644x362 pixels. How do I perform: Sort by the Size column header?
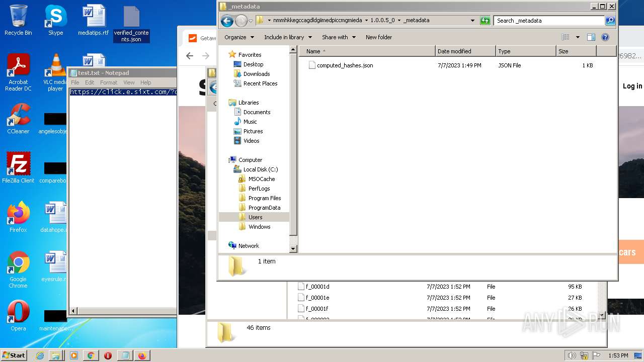click(x=576, y=51)
